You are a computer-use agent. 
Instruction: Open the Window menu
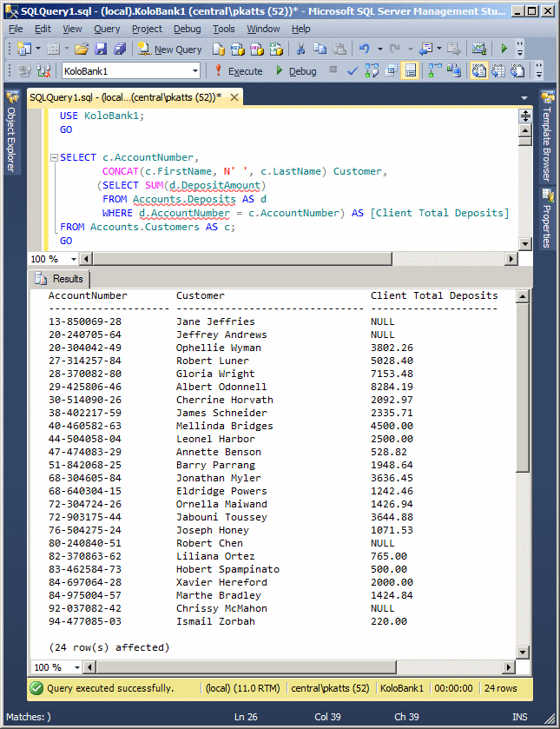[x=263, y=29]
